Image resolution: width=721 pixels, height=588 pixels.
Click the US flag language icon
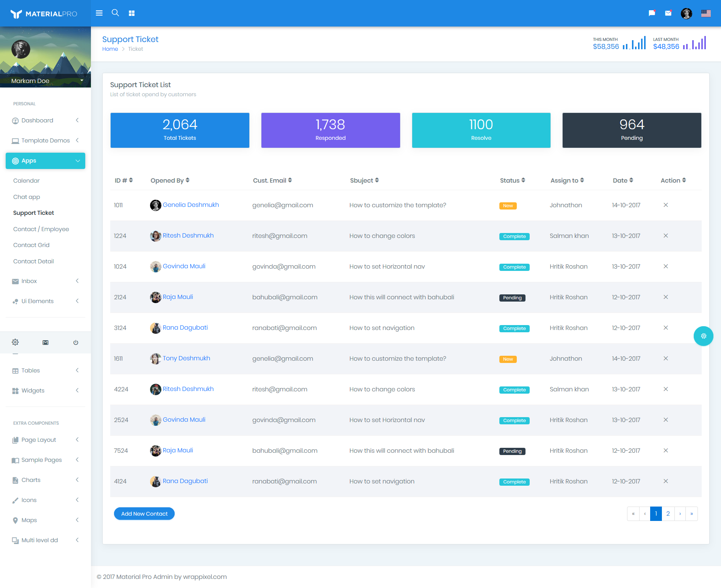coord(705,13)
